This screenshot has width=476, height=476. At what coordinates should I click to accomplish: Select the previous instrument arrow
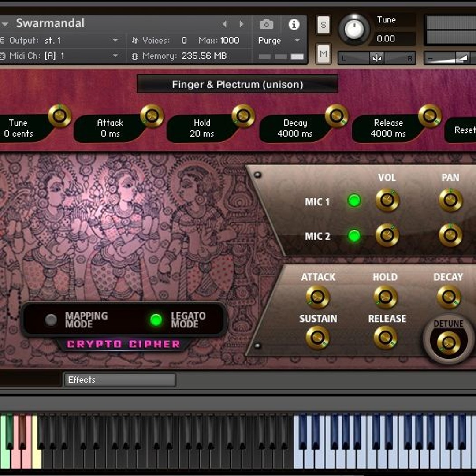[x=225, y=24]
